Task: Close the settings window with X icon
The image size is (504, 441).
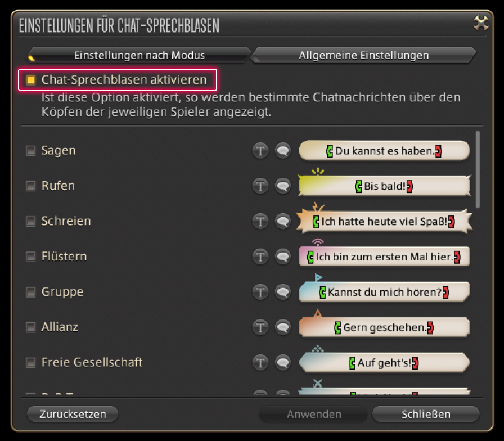Action: click(481, 24)
